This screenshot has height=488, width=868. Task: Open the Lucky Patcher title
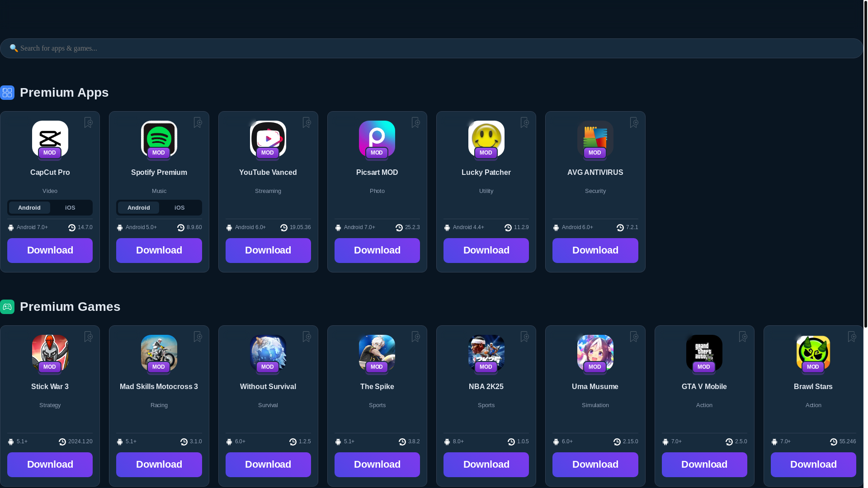(x=486, y=173)
